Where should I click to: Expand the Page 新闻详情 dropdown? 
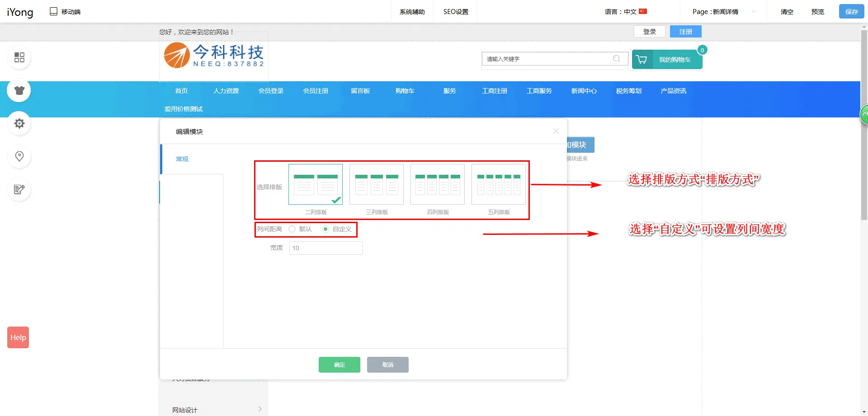coord(754,12)
